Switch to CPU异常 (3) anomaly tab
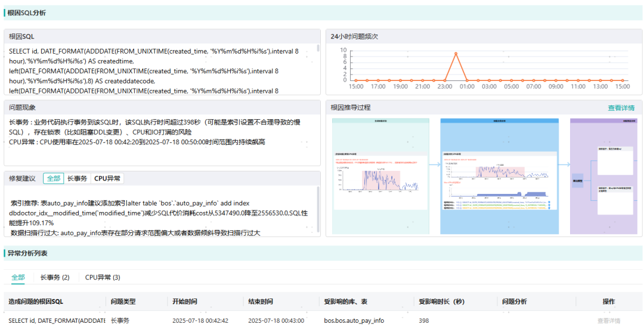This screenshot has height=327, width=644. pos(103,278)
